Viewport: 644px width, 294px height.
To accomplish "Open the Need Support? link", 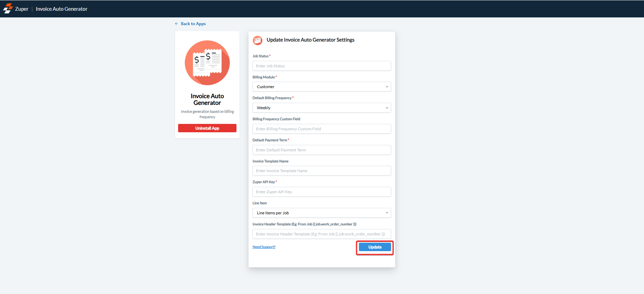I will pos(264,247).
